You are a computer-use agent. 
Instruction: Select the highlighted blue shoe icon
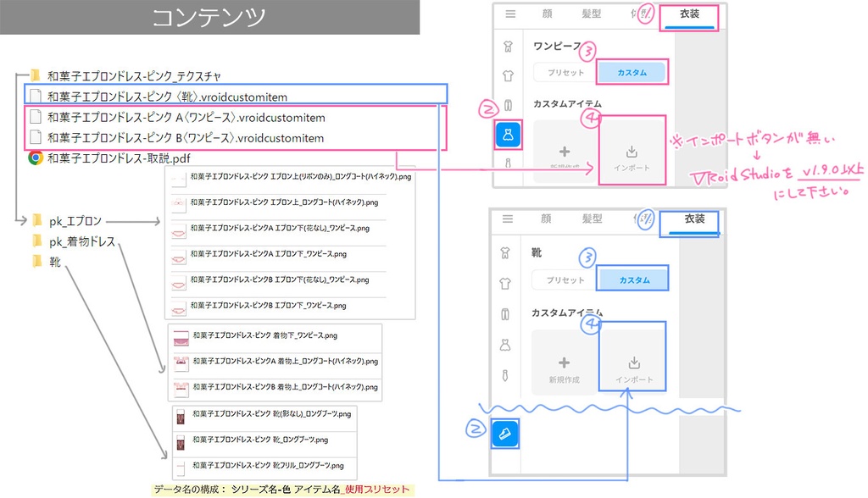505,434
